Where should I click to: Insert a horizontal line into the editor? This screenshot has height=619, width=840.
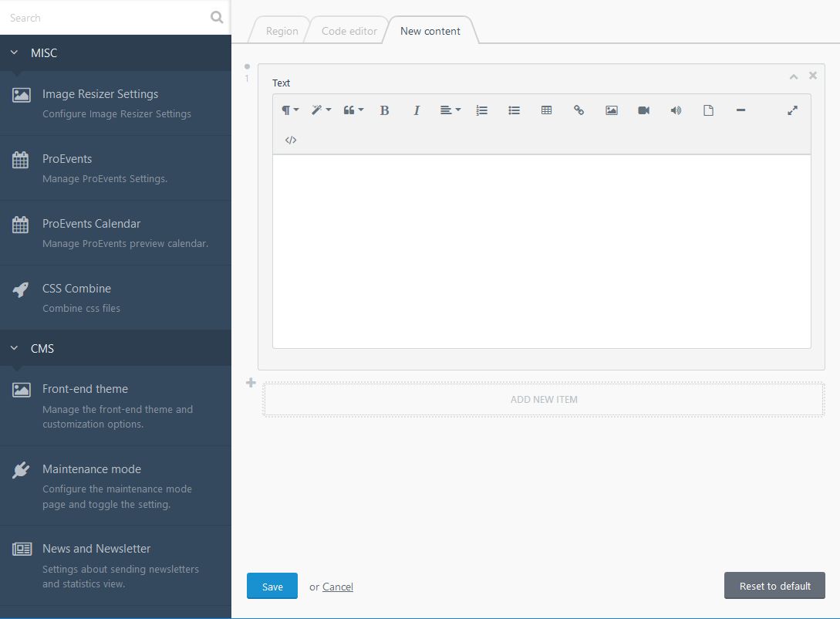(740, 110)
